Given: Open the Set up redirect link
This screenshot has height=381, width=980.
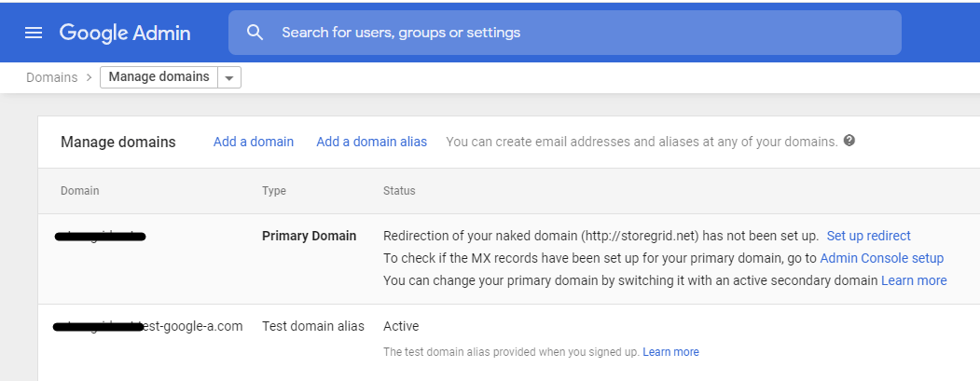Looking at the screenshot, I should point(869,236).
